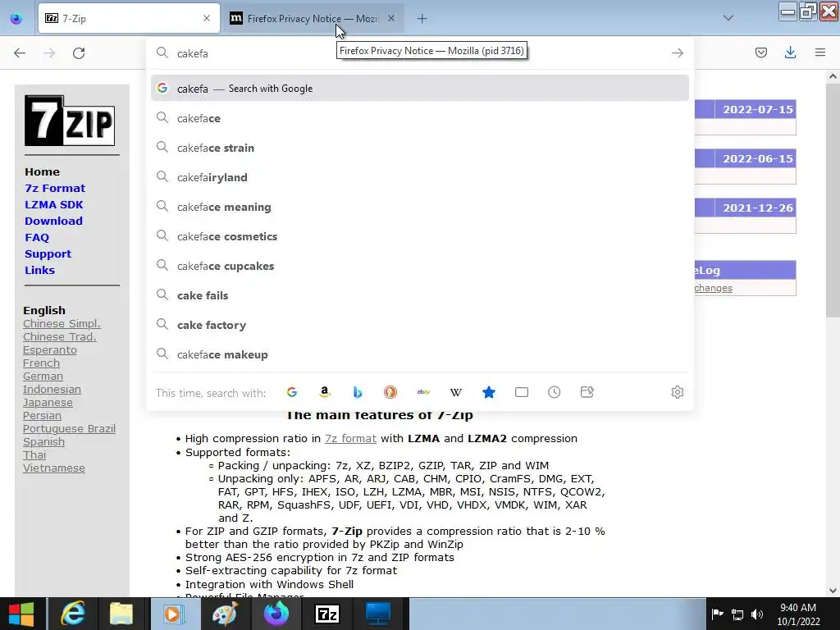The width and height of the screenshot is (840, 630).
Task: Reload the page with refresh icon
Action: pyautogui.click(x=79, y=53)
